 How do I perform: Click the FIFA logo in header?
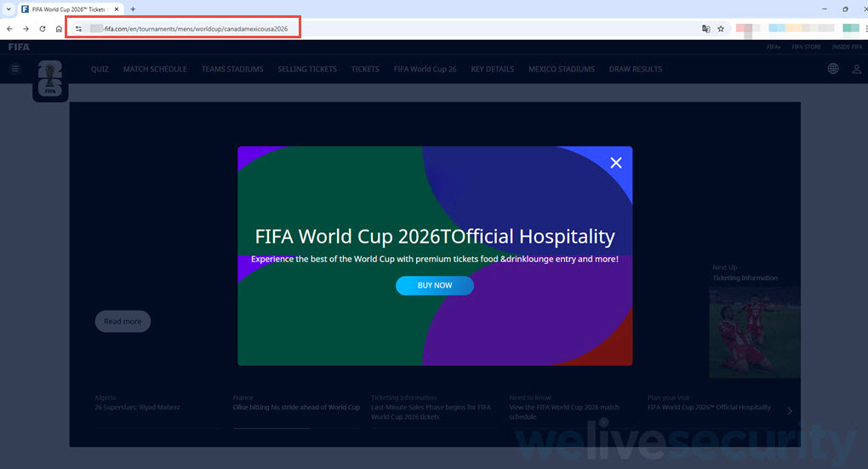click(x=19, y=47)
